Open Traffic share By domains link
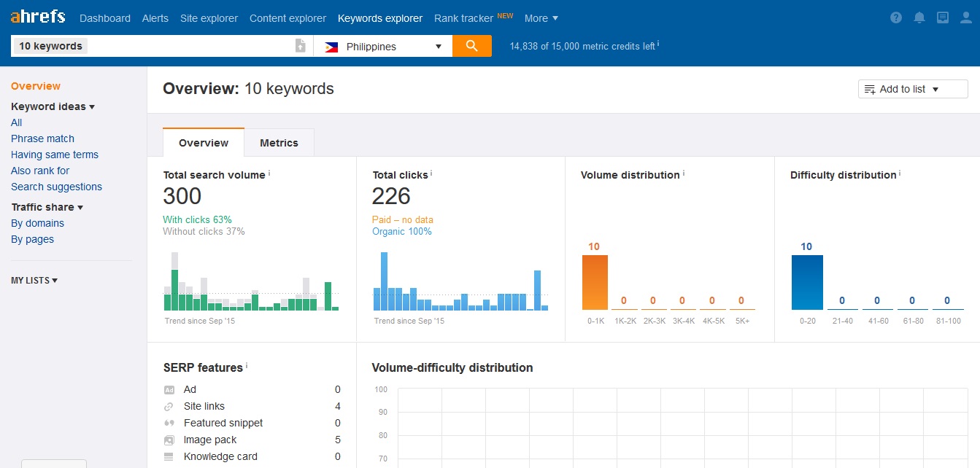The width and height of the screenshot is (980, 468). pos(37,223)
